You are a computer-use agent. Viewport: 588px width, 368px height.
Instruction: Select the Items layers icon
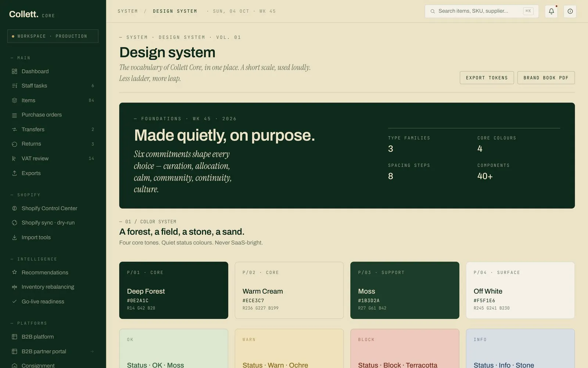coord(14,100)
